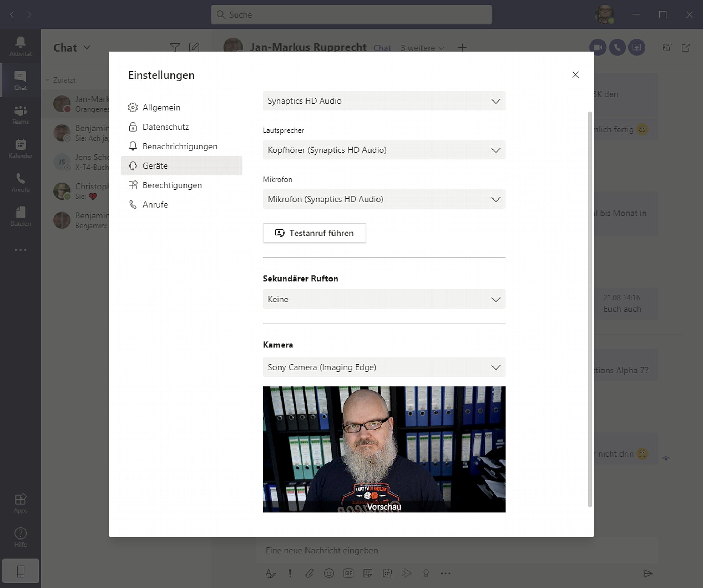Open the Sekundärer Rufton Keine dropdown
The image size is (703, 588).
coord(384,299)
